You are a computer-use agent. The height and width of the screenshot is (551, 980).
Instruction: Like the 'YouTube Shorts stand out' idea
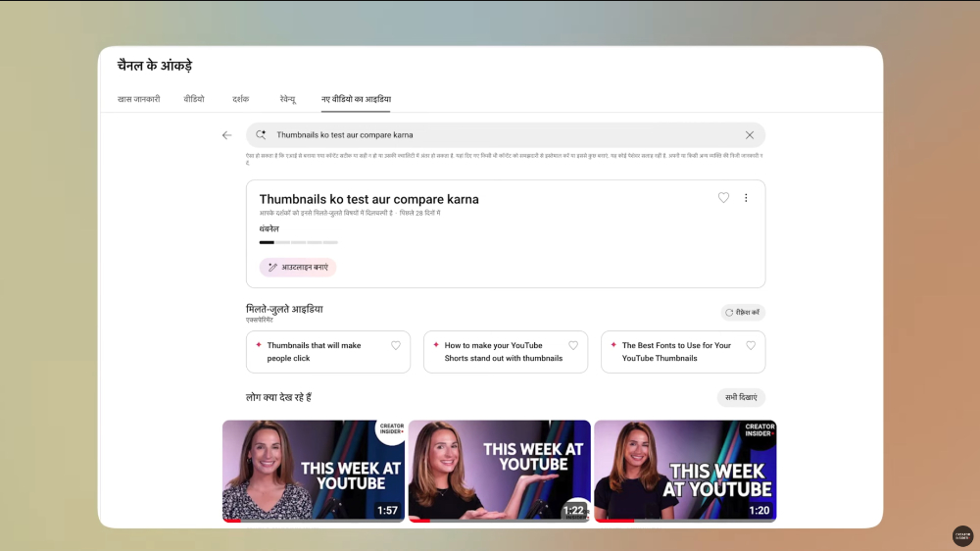coord(573,345)
